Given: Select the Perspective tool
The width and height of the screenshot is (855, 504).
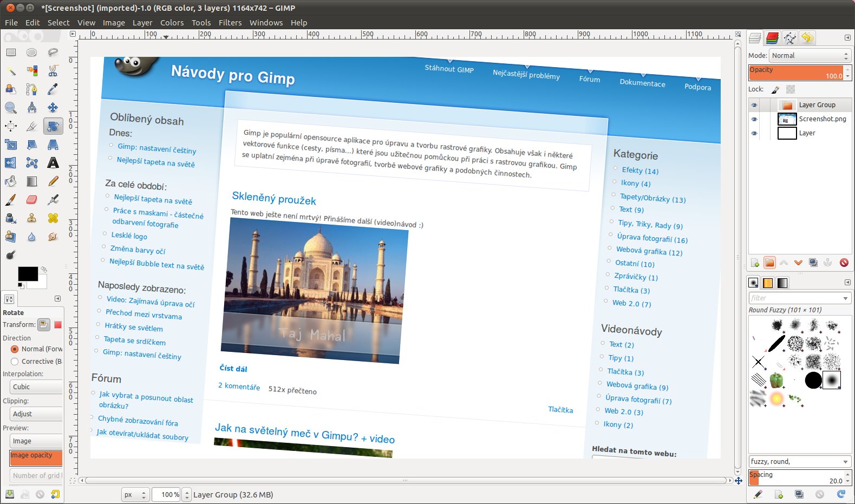Looking at the screenshot, I should tap(53, 145).
